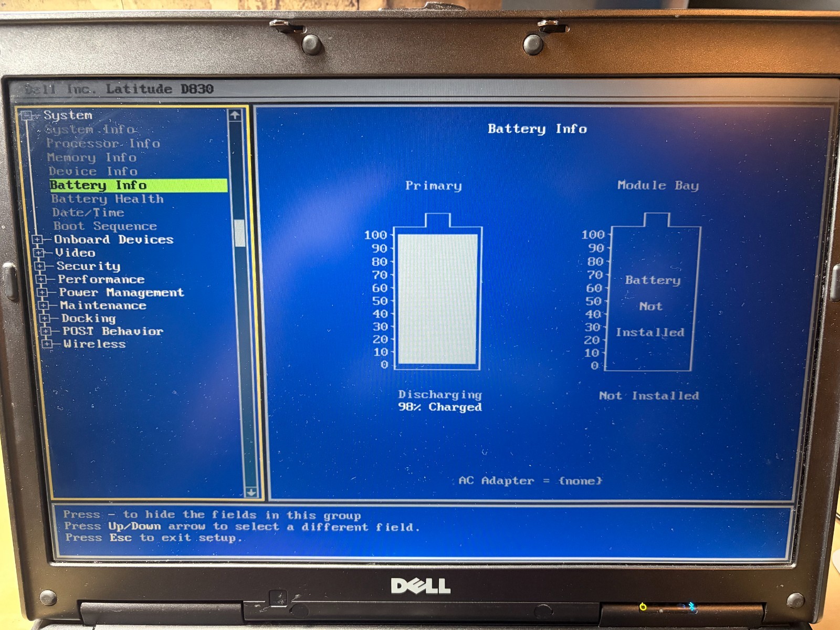Click the 98% Charged text
Screen dimensions: 840x630
pos(440,407)
